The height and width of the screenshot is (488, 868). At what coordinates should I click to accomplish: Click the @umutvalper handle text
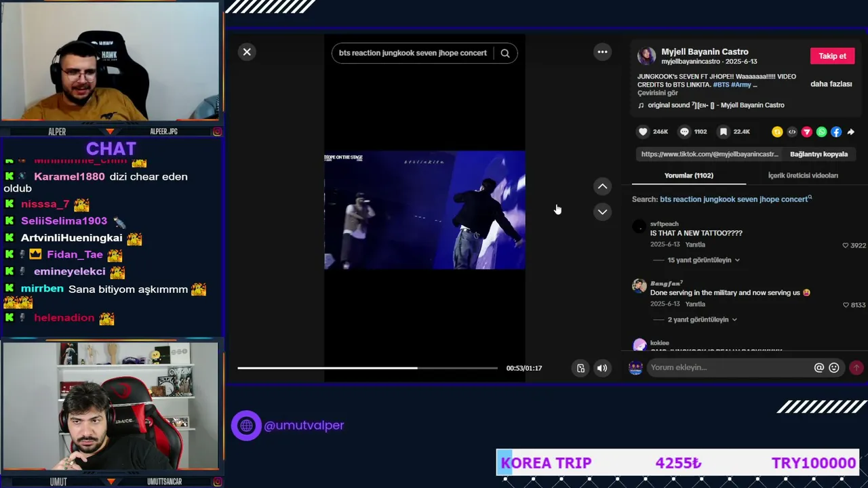coord(304,426)
